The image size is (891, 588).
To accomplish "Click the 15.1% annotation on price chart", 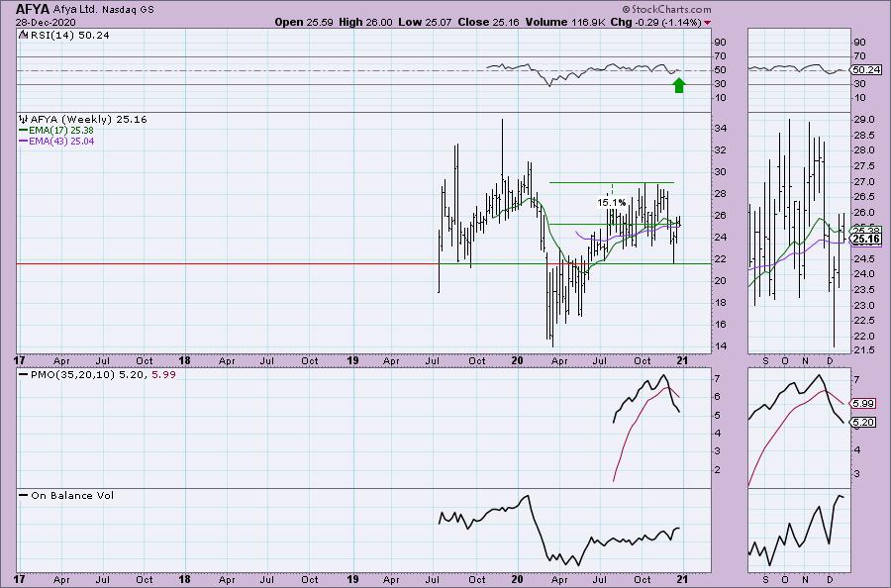I will tap(612, 202).
